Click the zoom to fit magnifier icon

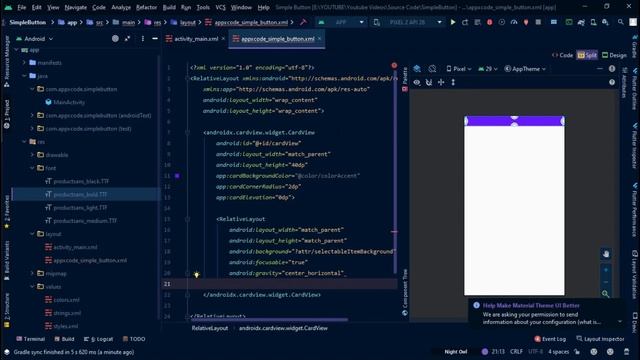(606, 293)
